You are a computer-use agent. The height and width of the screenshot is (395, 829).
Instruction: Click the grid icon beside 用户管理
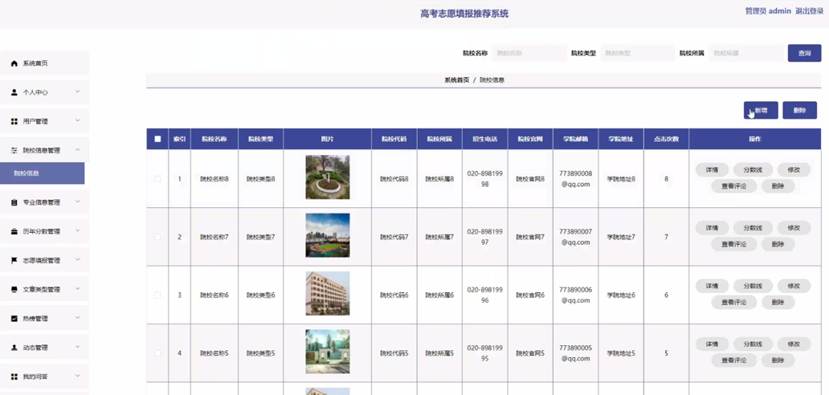tap(14, 121)
